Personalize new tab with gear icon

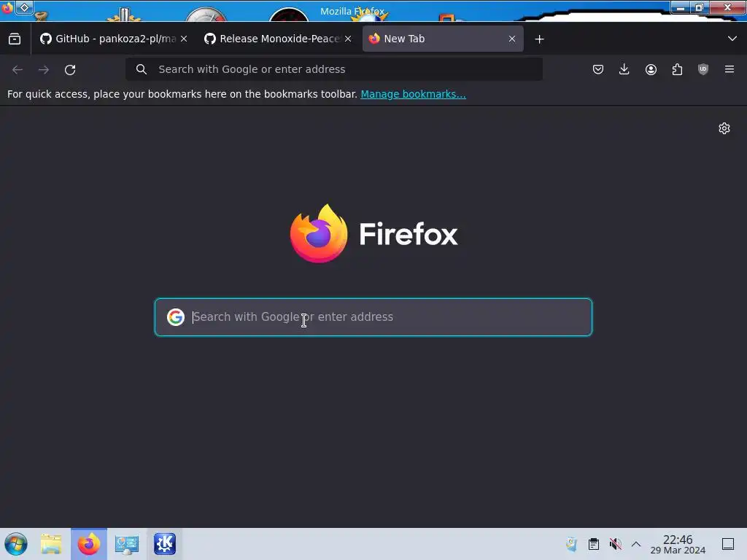click(x=724, y=128)
